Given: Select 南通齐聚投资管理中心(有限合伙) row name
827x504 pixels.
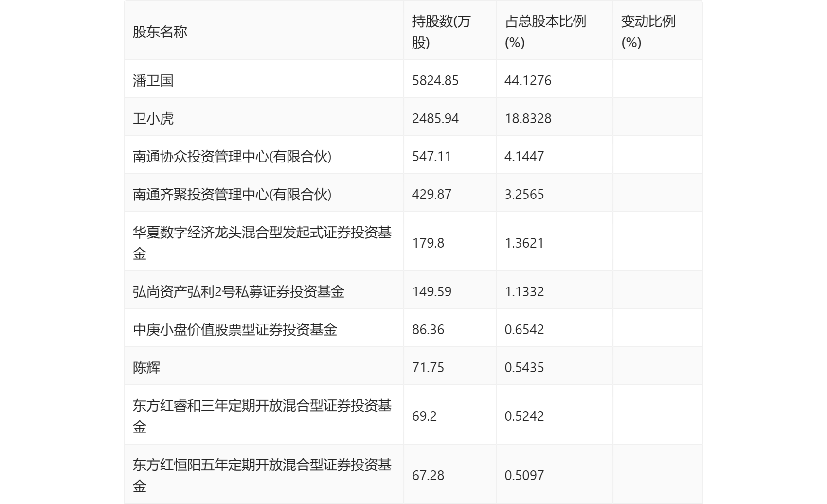Looking at the screenshot, I should (x=232, y=194).
